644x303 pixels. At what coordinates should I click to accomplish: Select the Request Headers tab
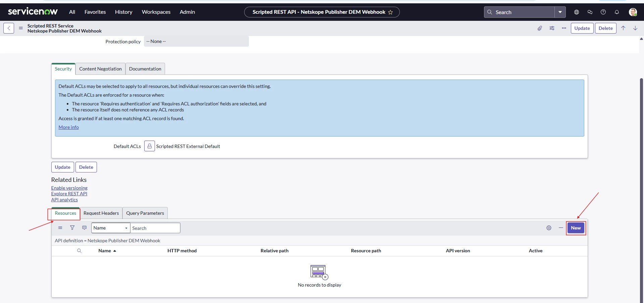coord(101,213)
